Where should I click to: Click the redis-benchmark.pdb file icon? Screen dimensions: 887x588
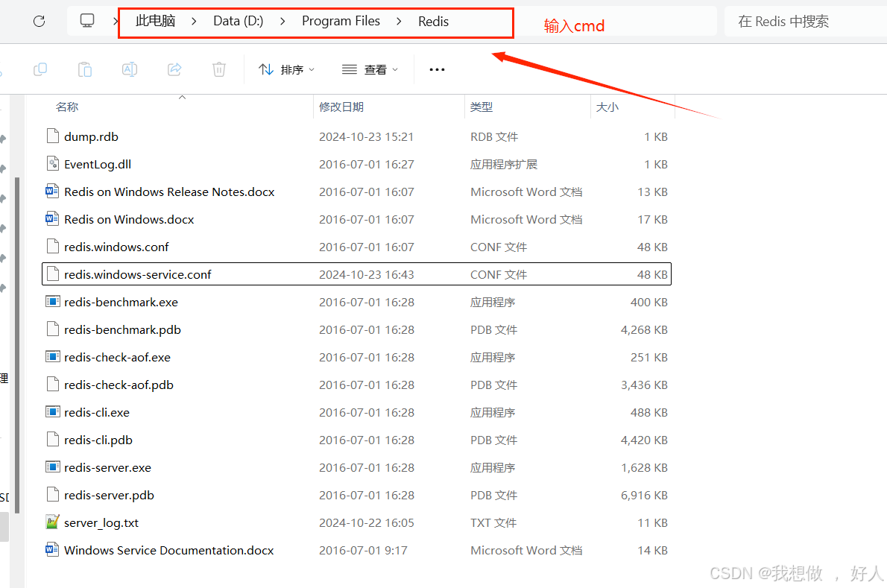(53, 329)
